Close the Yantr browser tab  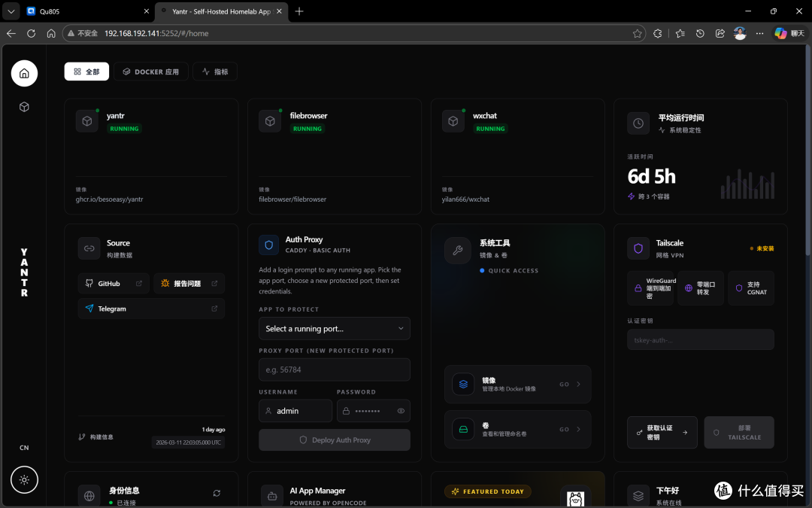point(279,11)
